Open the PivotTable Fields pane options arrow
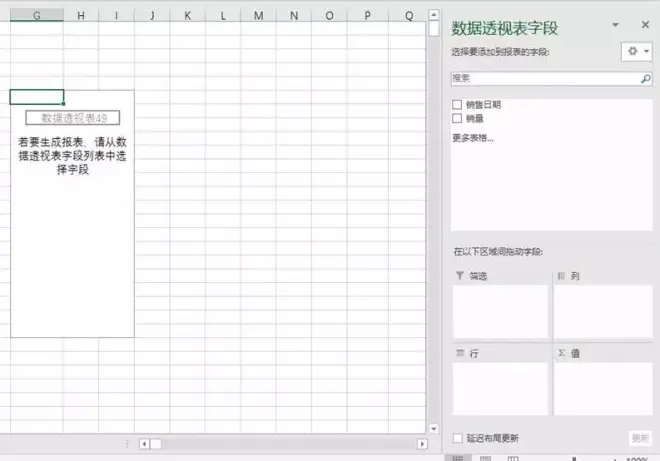The image size is (660, 461). [615, 25]
